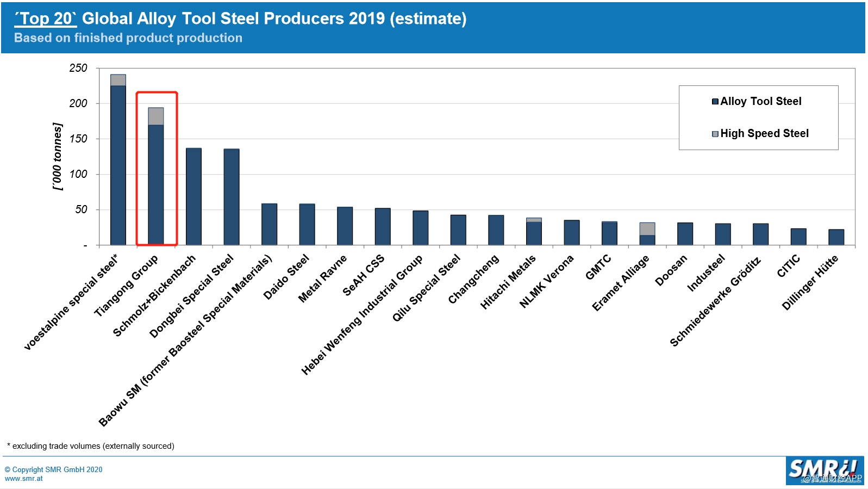Click the 'Changcheng' axis label

tap(473, 279)
